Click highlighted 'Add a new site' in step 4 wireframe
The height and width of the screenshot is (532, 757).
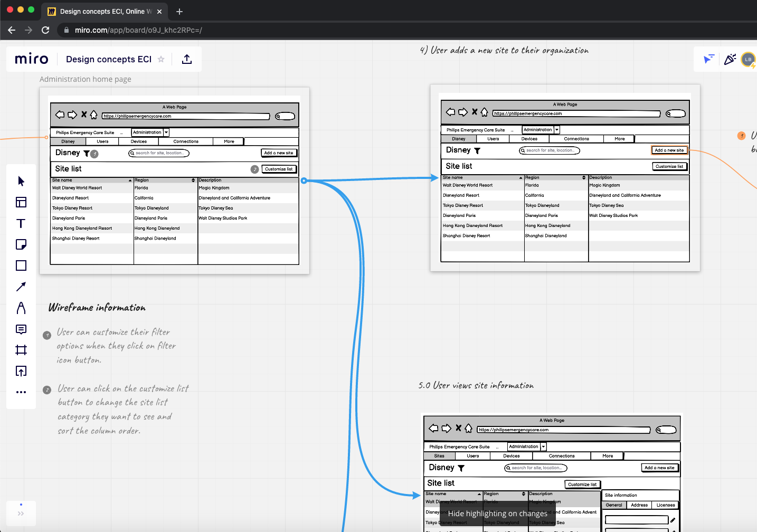[669, 150]
